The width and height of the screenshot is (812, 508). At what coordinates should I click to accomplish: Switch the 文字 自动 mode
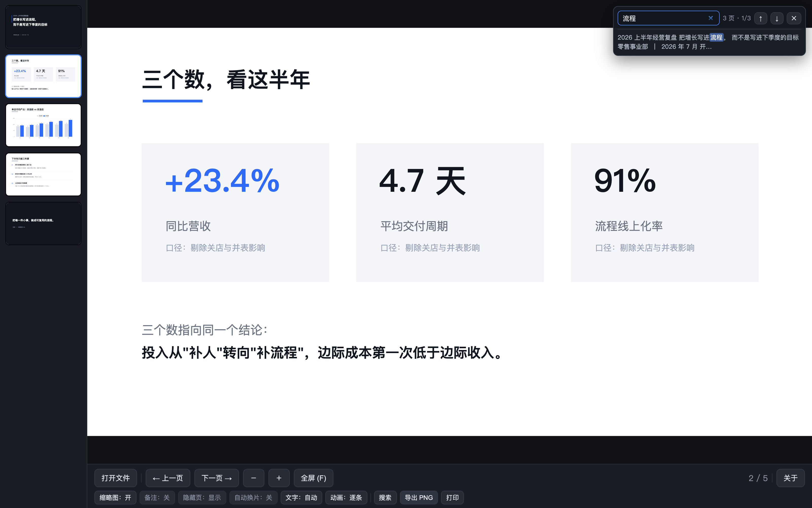coord(301,498)
